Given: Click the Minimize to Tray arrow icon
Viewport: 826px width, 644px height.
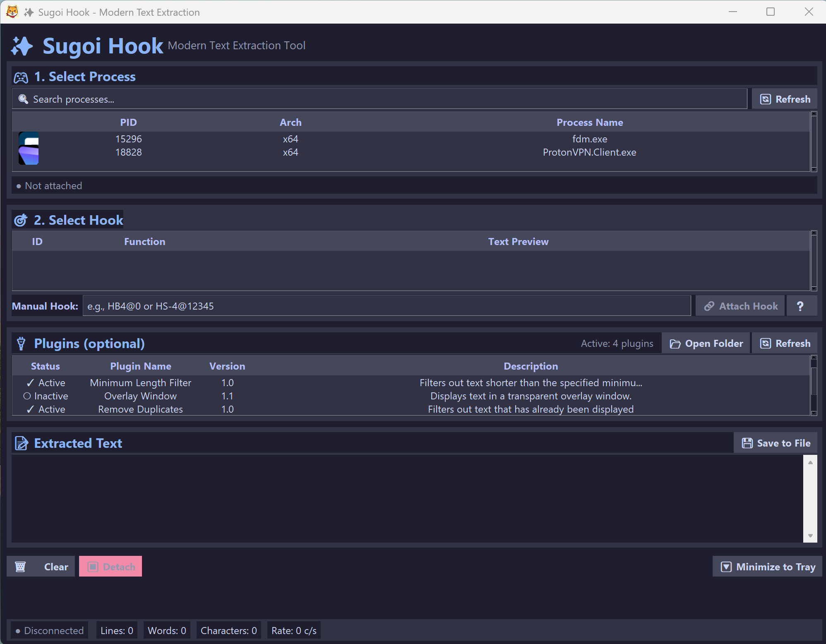Looking at the screenshot, I should pos(726,567).
